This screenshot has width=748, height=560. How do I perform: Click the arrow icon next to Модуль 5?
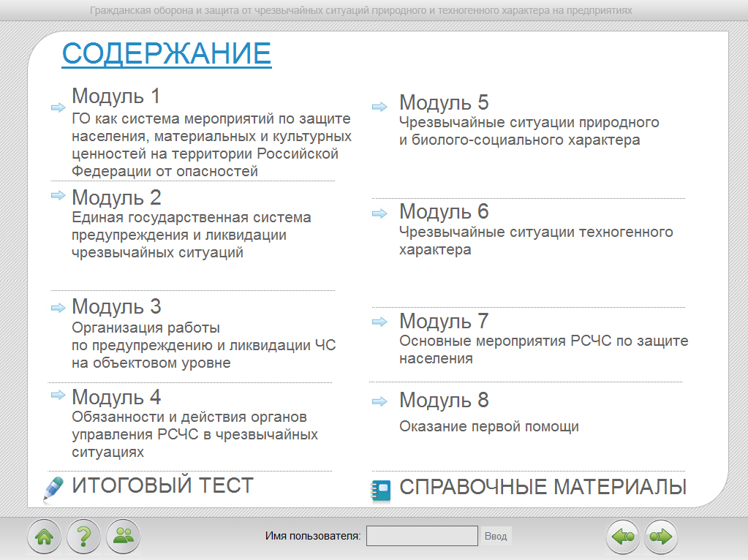coord(379,107)
